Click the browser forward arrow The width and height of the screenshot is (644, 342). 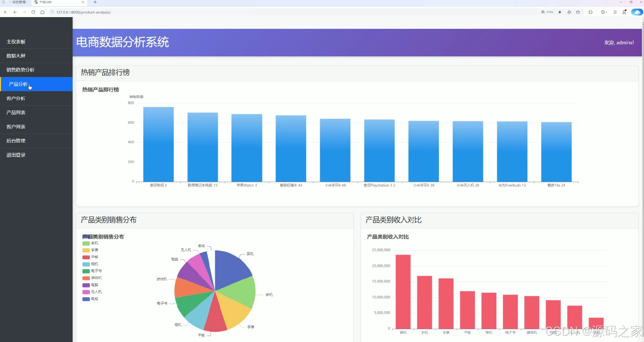pos(24,12)
